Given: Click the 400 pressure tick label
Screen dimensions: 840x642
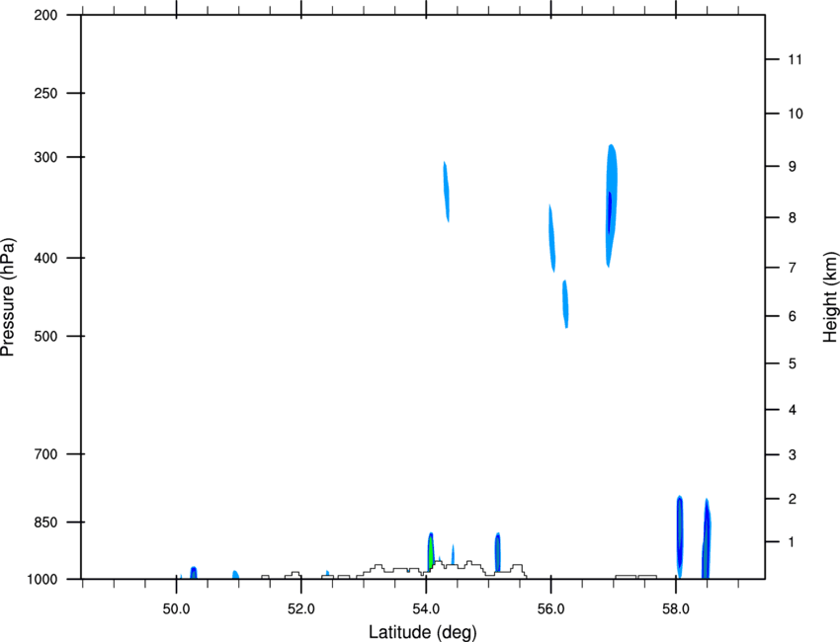Looking at the screenshot, I should click(45, 258).
